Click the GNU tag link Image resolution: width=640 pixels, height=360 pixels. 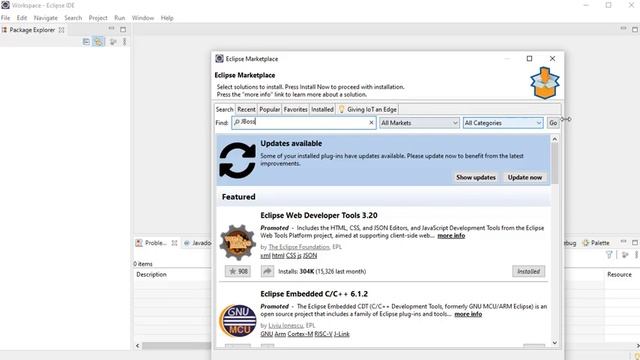[x=267, y=334]
